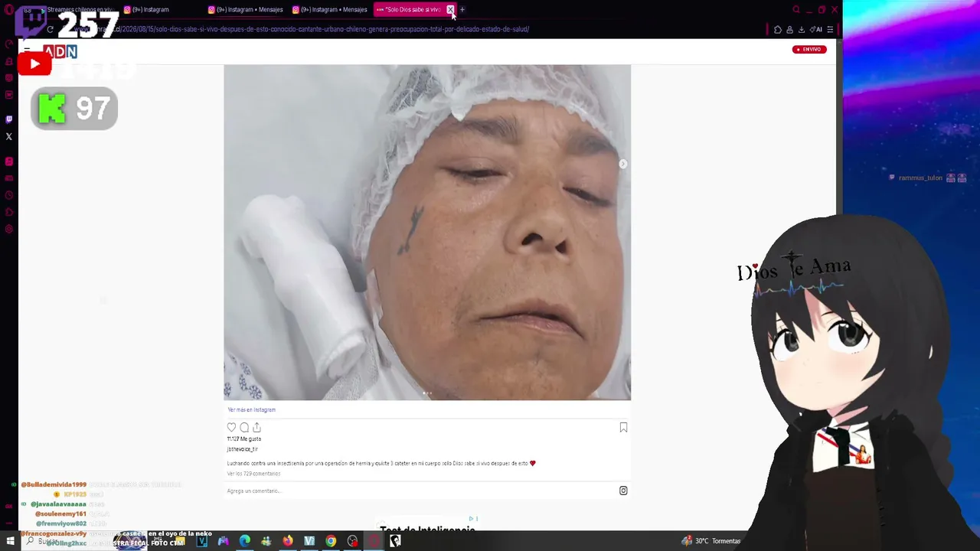
Task: Reload the page with the refresh icon
Action: click(x=50, y=29)
